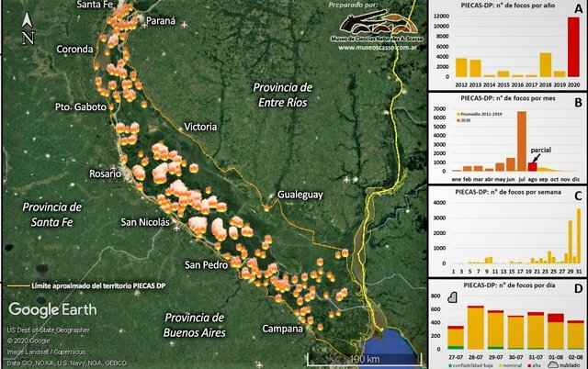Open the www.museoscasso.com.ar link
The width and height of the screenshot is (588, 369).
(378, 48)
